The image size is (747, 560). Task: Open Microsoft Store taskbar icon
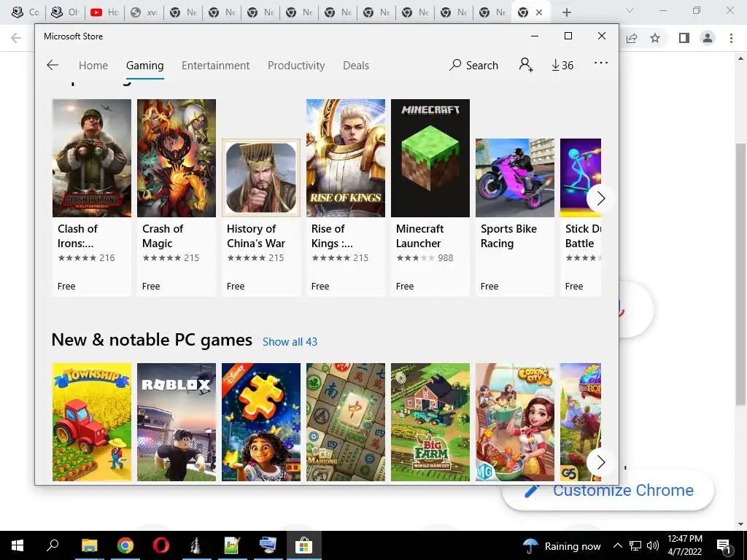303,545
